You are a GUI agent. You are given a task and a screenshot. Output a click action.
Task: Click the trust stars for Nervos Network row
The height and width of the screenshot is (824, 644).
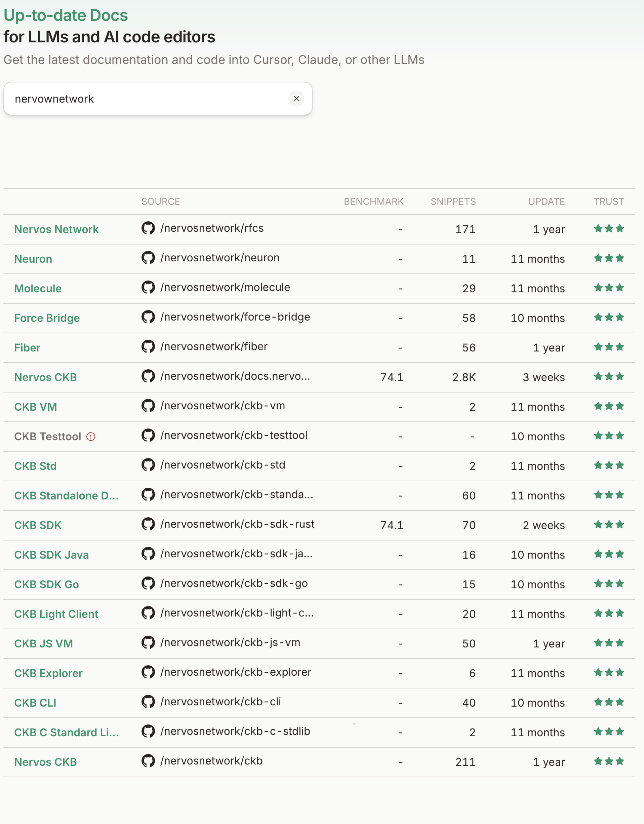coord(609,228)
